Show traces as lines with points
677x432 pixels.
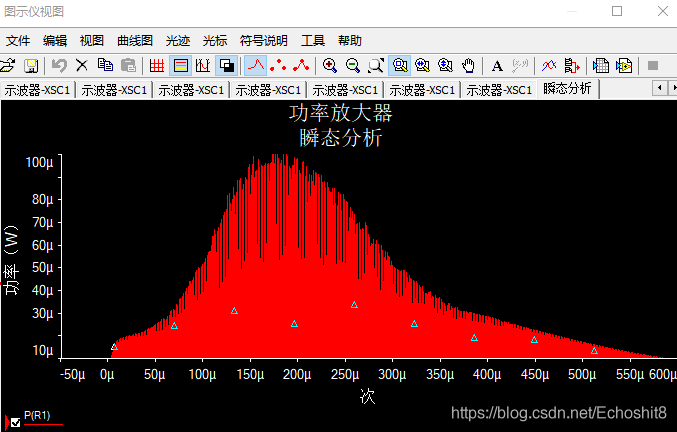point(301,66)
